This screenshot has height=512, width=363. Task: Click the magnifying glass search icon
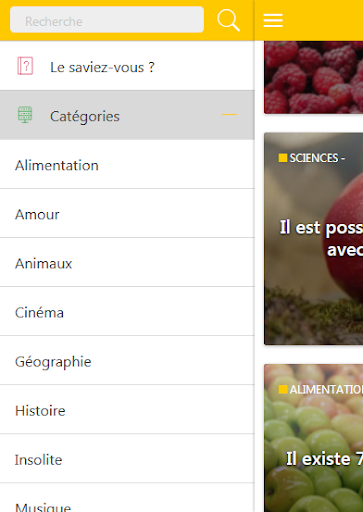pyautogui.click(x=228, y=20)
